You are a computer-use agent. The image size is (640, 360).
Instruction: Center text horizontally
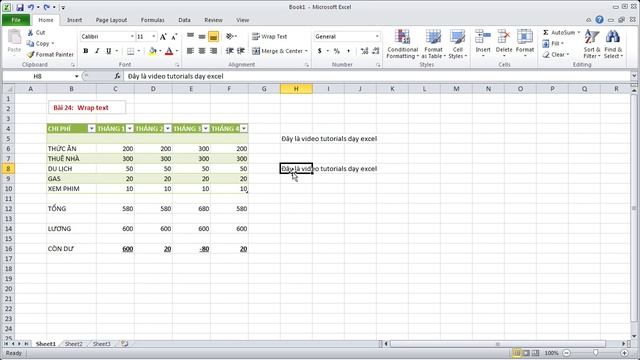(202, 51)
